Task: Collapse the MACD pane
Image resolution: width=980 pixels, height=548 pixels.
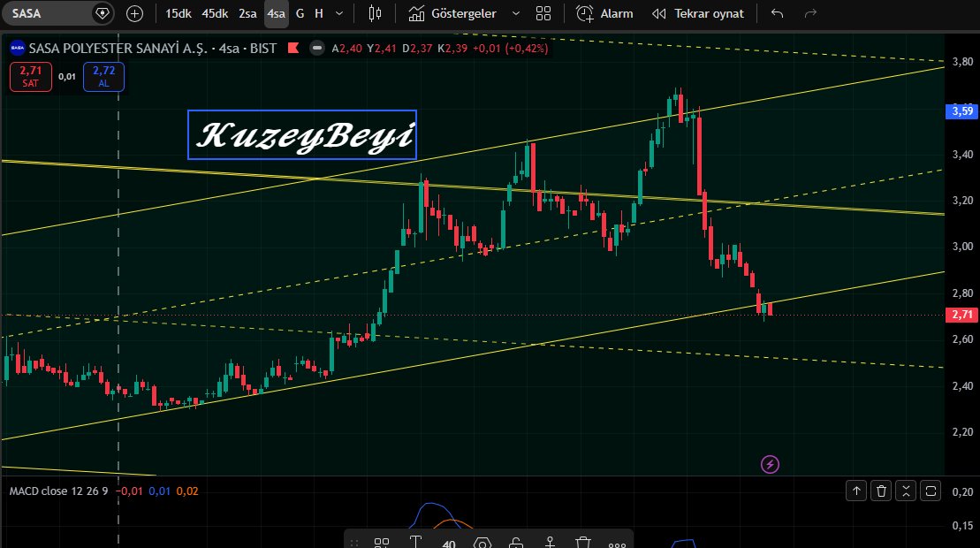Action: pos(906,491)
